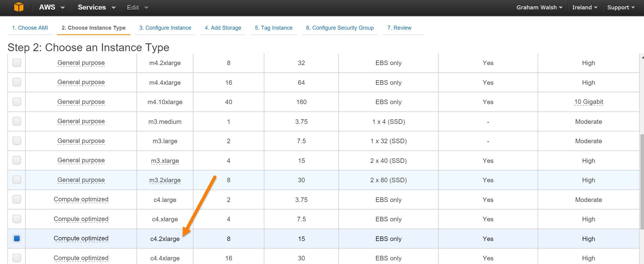Check the c4.4xlarge instance checkbox
Viewport: 644px width, 264px height.
point(17,258)
